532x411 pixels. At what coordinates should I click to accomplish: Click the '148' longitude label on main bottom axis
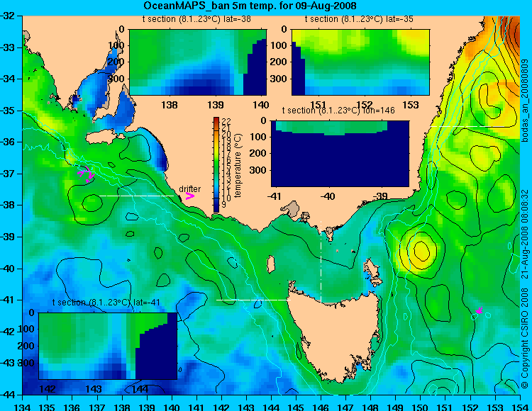(x=370, y=407)
